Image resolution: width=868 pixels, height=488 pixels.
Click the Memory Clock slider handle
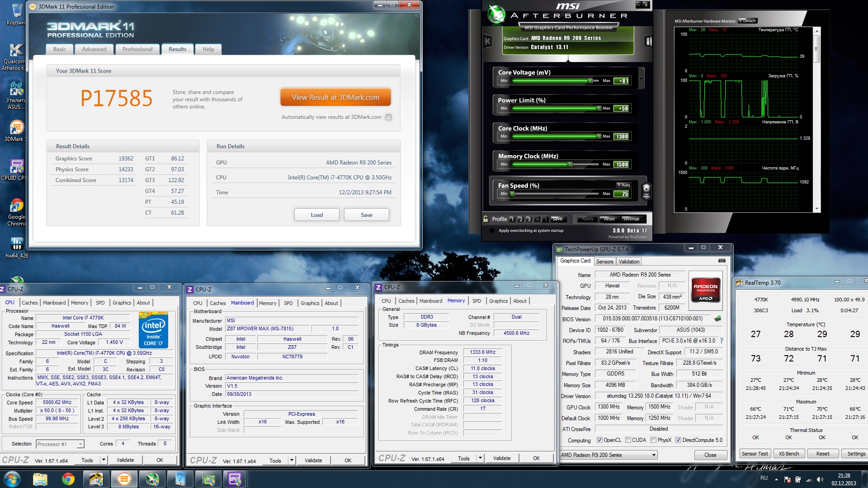(x=570, y=164)
